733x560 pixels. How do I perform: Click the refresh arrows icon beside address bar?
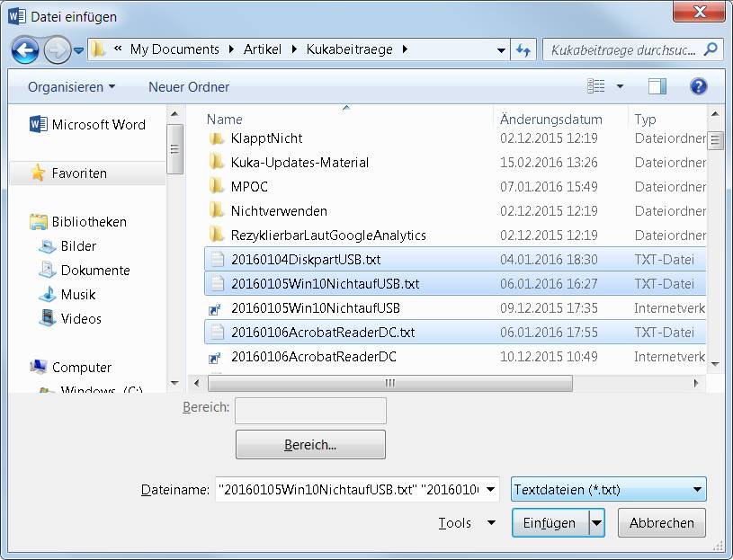523,49
